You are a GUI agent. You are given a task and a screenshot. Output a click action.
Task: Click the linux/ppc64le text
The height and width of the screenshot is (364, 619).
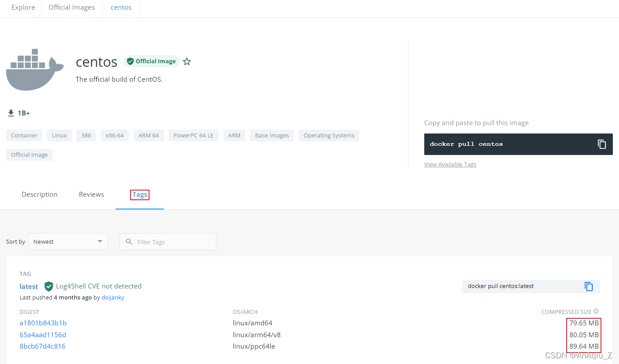click(254, 346)
